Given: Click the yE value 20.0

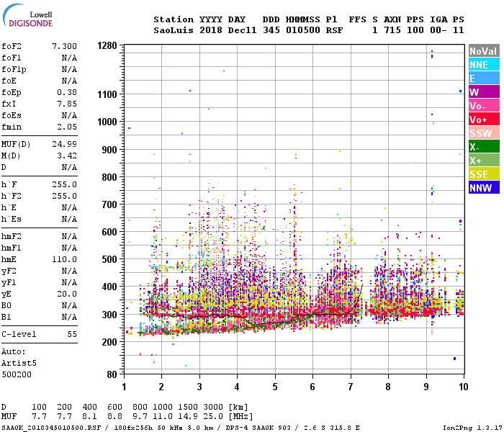Looking at the screenshot, I should tap(67, 294).
